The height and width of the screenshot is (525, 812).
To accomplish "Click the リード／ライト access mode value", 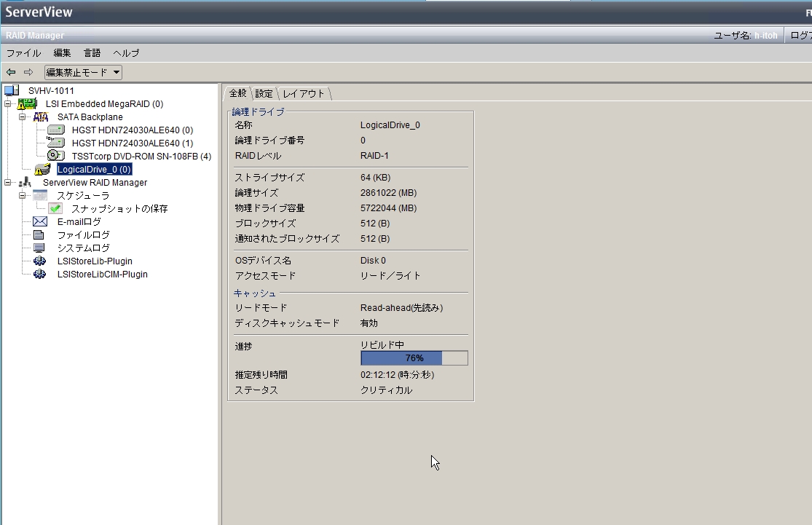I will (390, 275).
